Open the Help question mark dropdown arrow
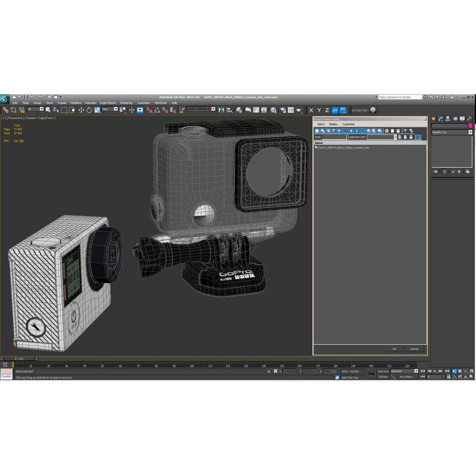Screen dimensions: 476x476 (456, 97)
